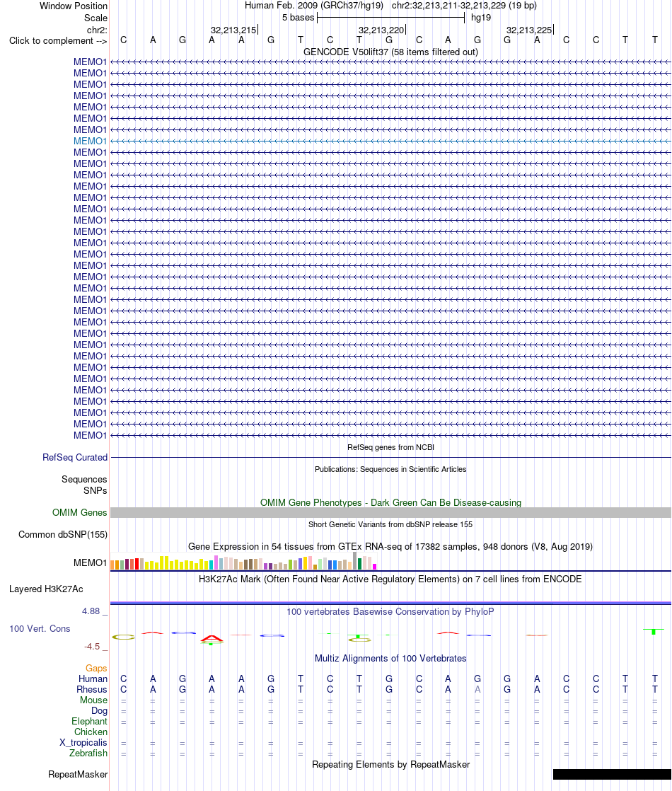Click the OMIM Genes track label
The image size is (672, 791).
(80, 512)
